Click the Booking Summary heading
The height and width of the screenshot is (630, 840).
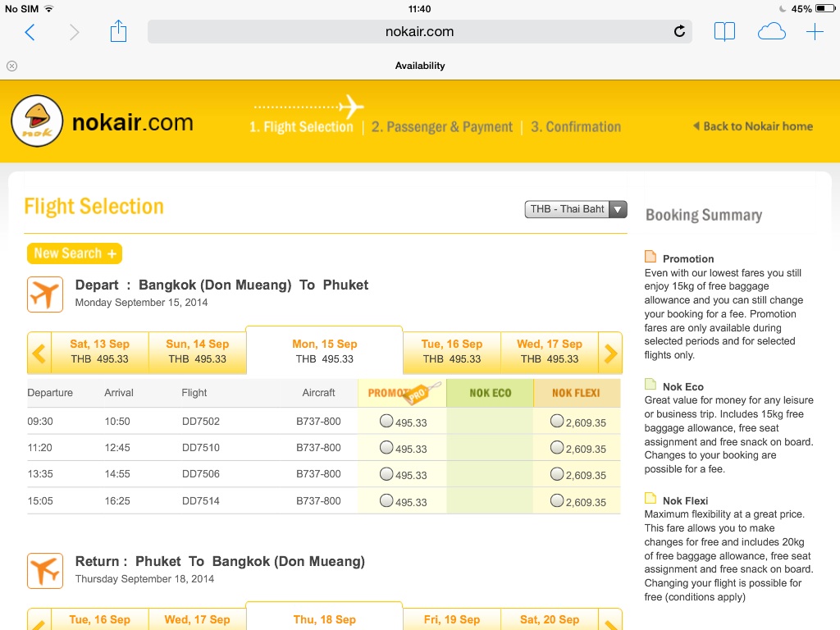coord(703,215)
